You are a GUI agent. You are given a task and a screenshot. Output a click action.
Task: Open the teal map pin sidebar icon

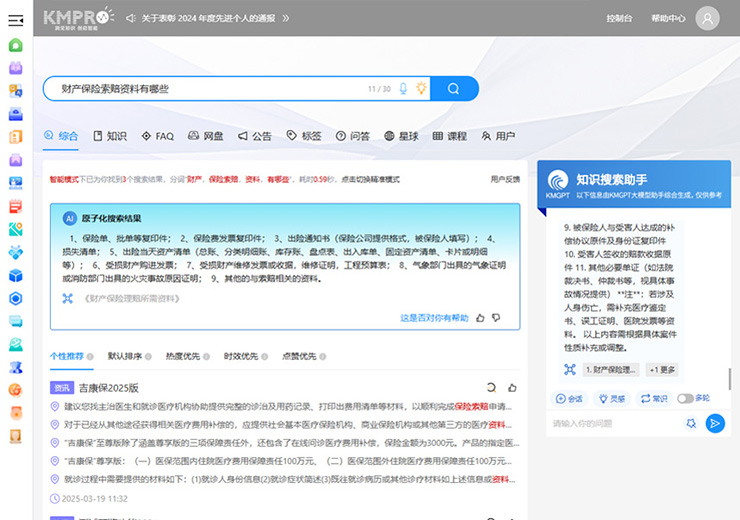16,229
